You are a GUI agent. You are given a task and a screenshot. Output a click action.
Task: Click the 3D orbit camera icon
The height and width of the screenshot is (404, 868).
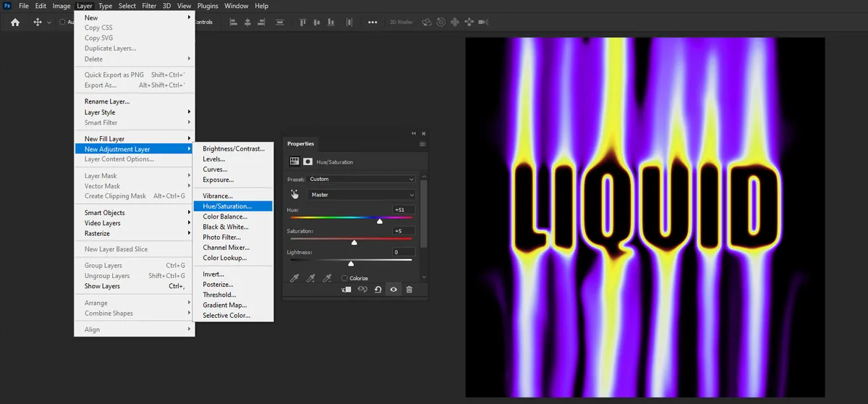pyautogui.click(x=427, y=22)
